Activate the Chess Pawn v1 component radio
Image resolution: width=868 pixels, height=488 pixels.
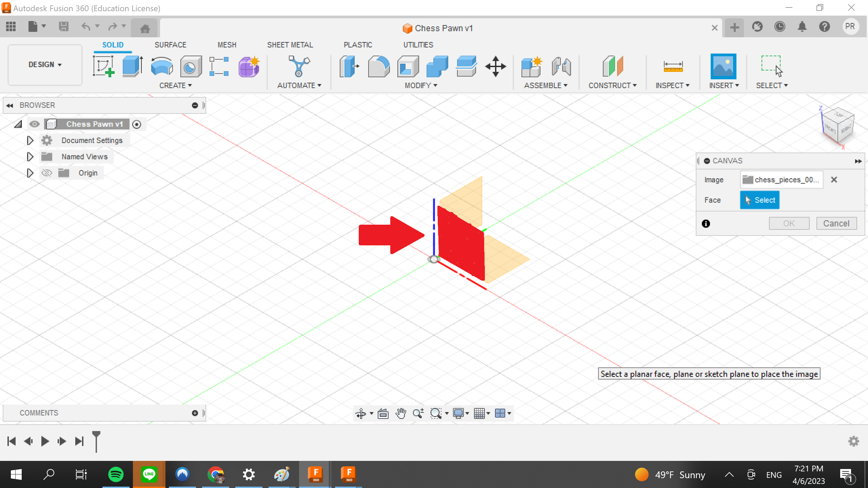click(137, 124)
